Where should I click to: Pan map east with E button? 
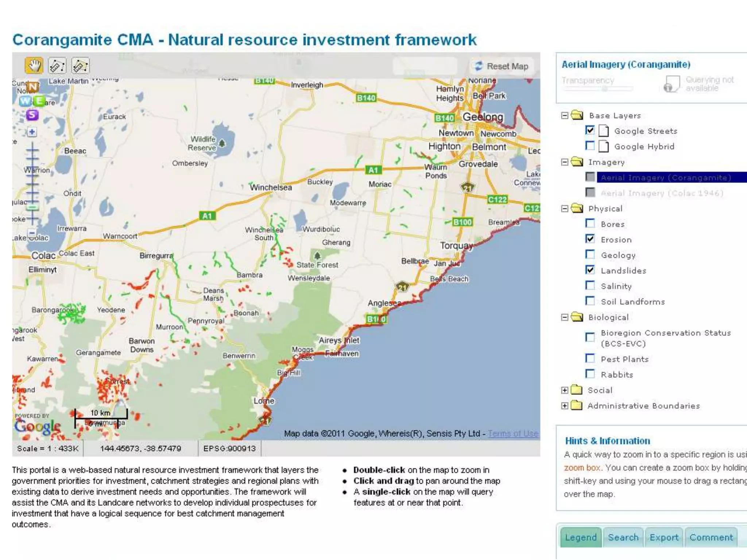[x=39, y=101]
